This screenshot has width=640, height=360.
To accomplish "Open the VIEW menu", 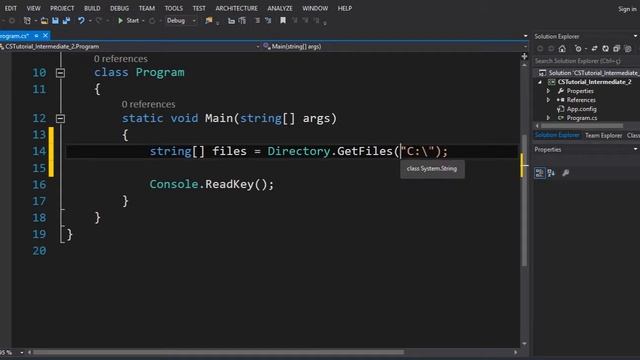I will (x=33, y=8).
